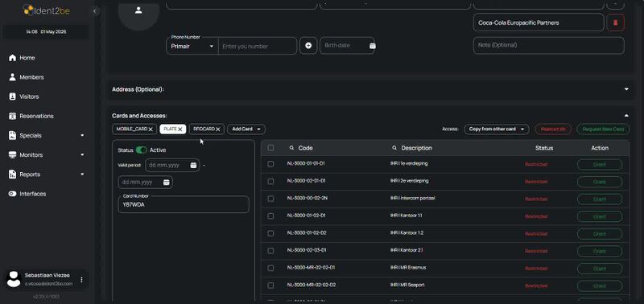Click Coca-Cola Europacific Partners field
644x304 pixels.
(539, 23)
